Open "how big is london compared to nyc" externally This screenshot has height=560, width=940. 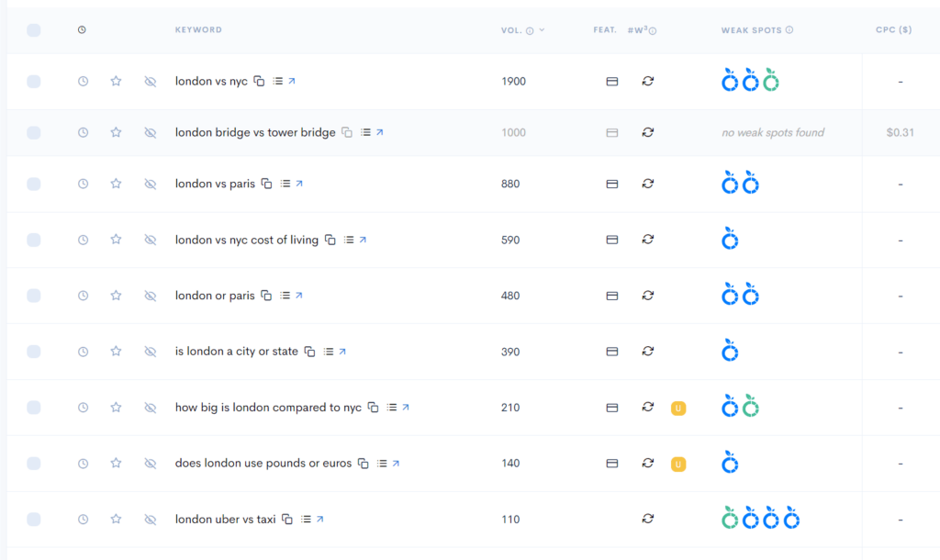pyautogui.click(x=404, y=407)
